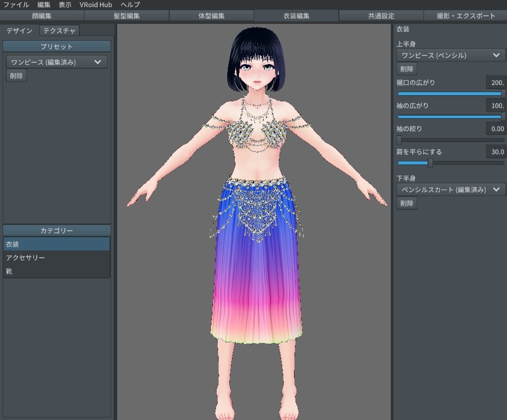
Task: Open the 撮影・エクスポート tab
Action: [x=464, y=16]
